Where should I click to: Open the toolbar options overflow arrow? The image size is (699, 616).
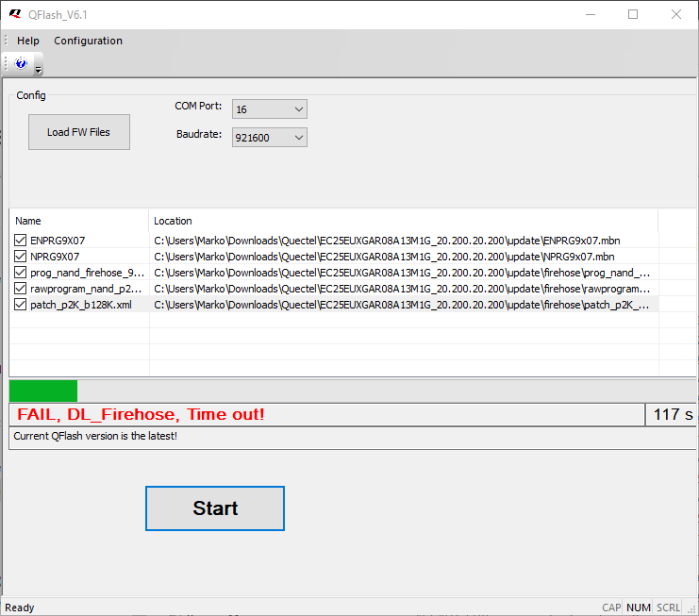click(38, 69)
